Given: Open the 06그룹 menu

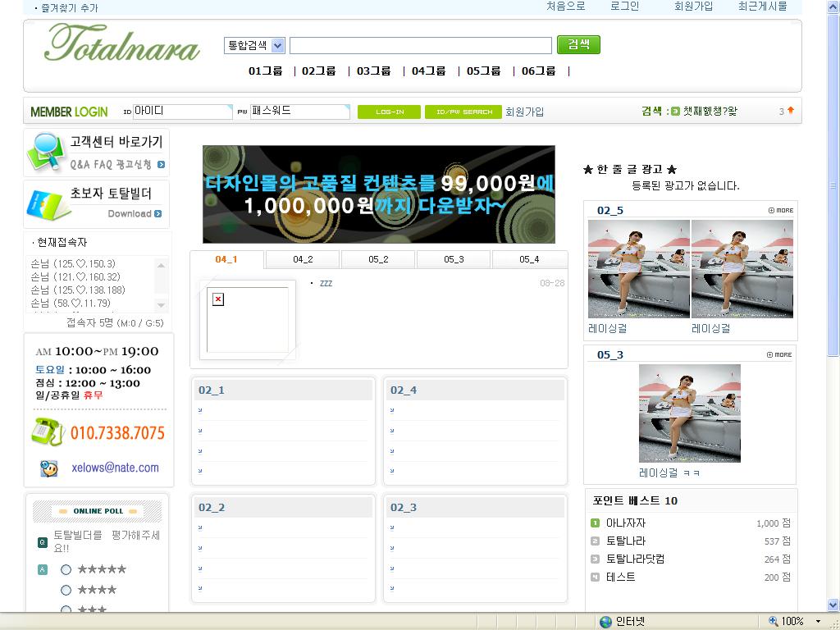Looking at the screenshot, I should pyautogui.click(x=538, y=71).
